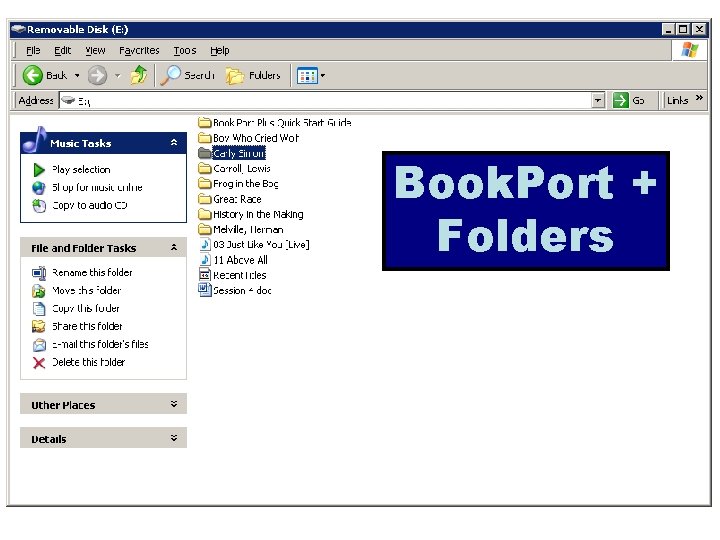Open the Back button history dropdown arrow
Image resolution: width=720 pixels, height=540 pixels.
click(77, 75)
